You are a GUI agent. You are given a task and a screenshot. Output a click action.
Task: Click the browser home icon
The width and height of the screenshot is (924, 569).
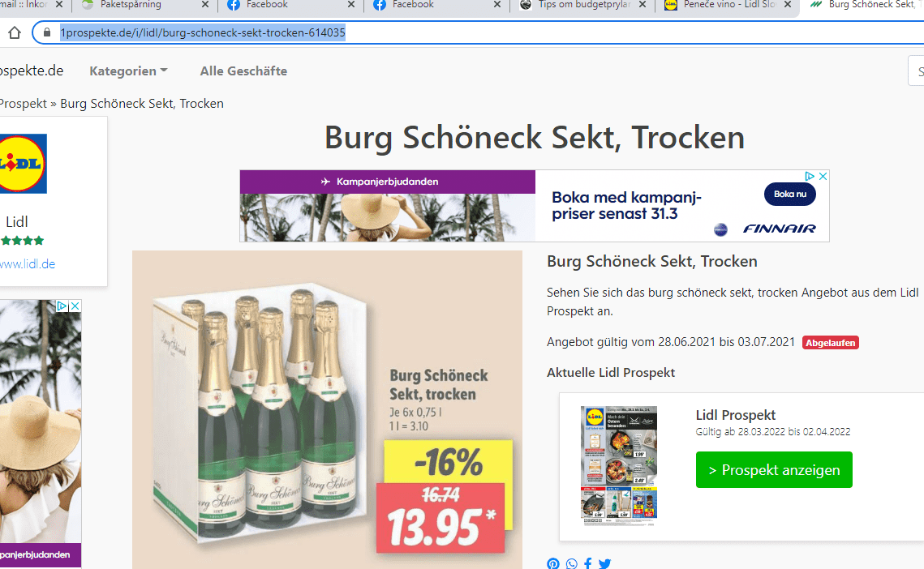15,33
